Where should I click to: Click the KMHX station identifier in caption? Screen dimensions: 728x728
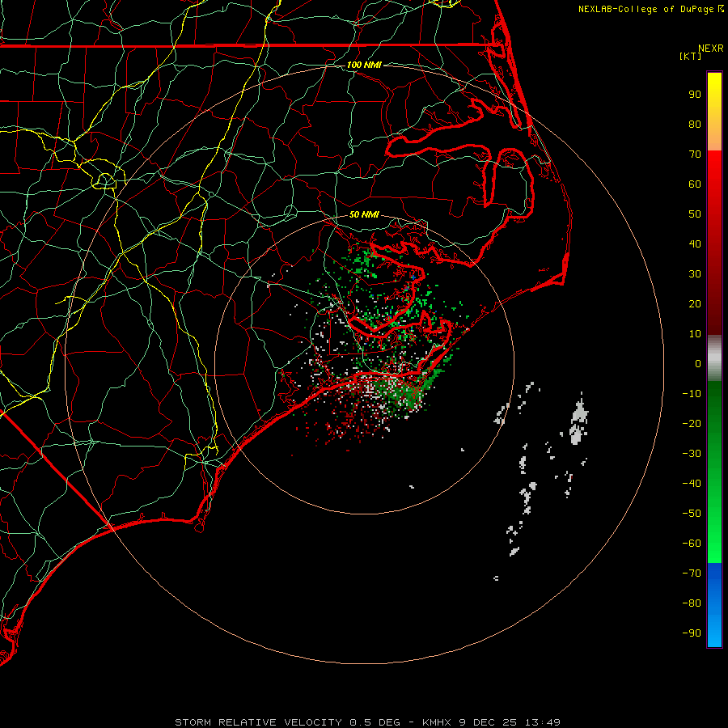[437, 722]
